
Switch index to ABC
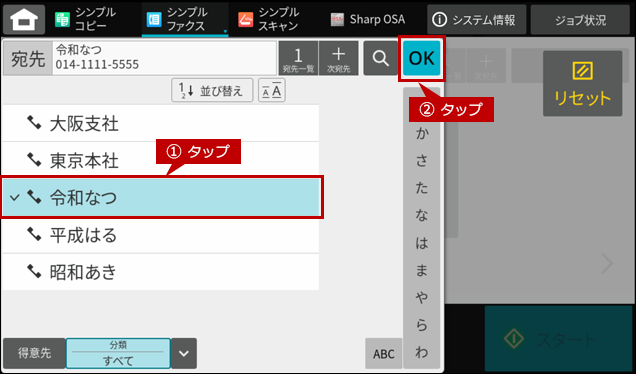384,353
